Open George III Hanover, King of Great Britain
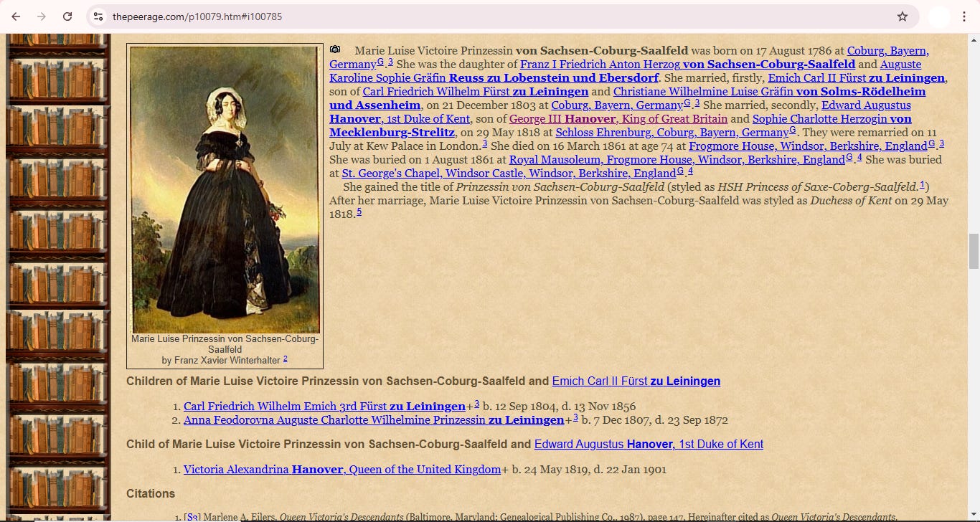Viewport: 980px width, 522px height. point(618,118)
